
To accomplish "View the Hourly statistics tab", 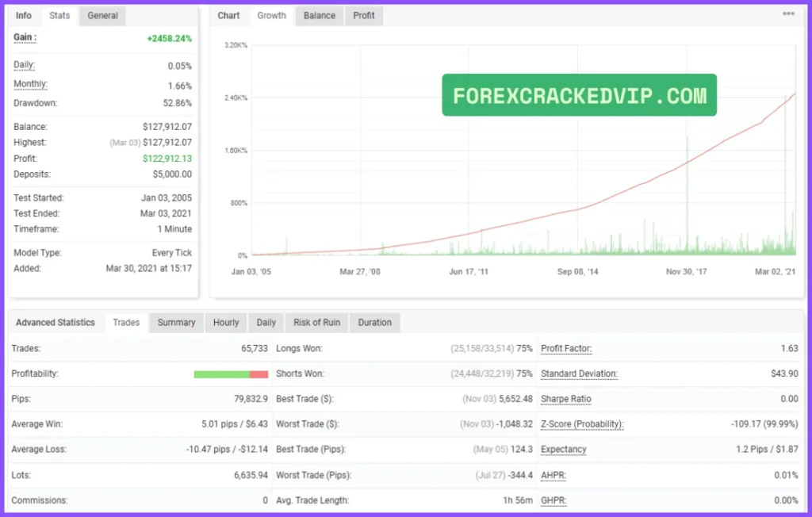I will pyautogui.click(x=226, y=323).
